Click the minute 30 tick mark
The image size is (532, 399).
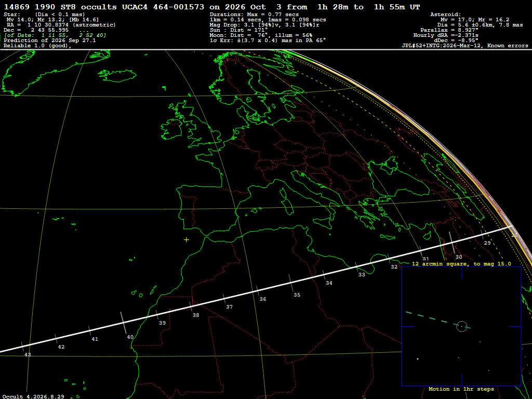tap(453, 243)
